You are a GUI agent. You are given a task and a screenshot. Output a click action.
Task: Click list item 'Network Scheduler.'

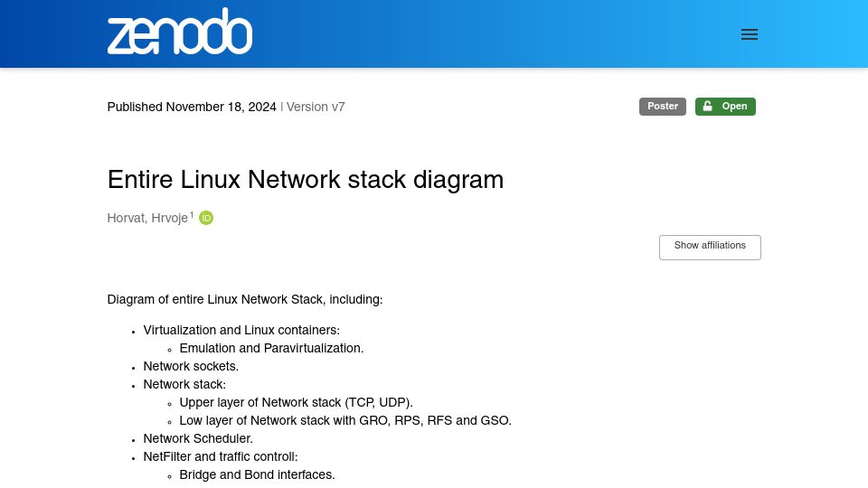pos(198,438)
